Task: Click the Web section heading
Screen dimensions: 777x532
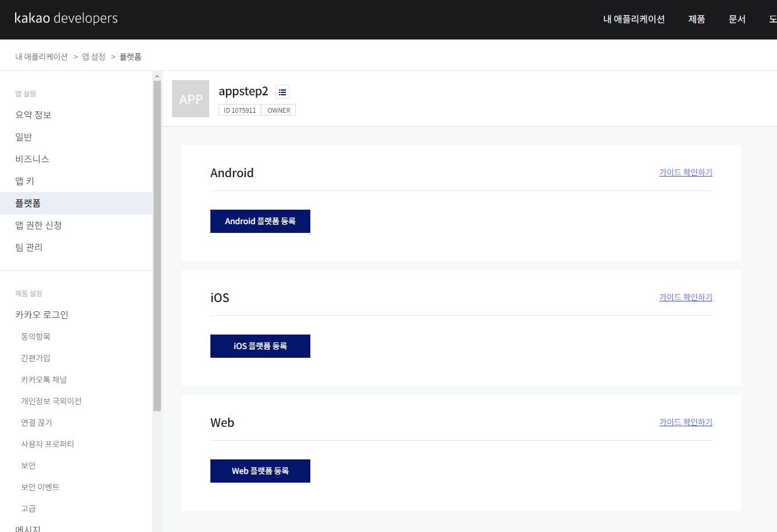Action: pos(222,423)
